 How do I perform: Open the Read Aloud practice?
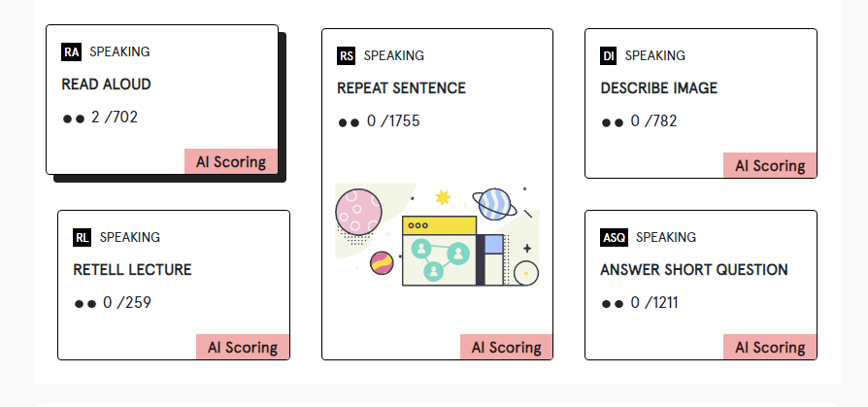coord(107,85)
